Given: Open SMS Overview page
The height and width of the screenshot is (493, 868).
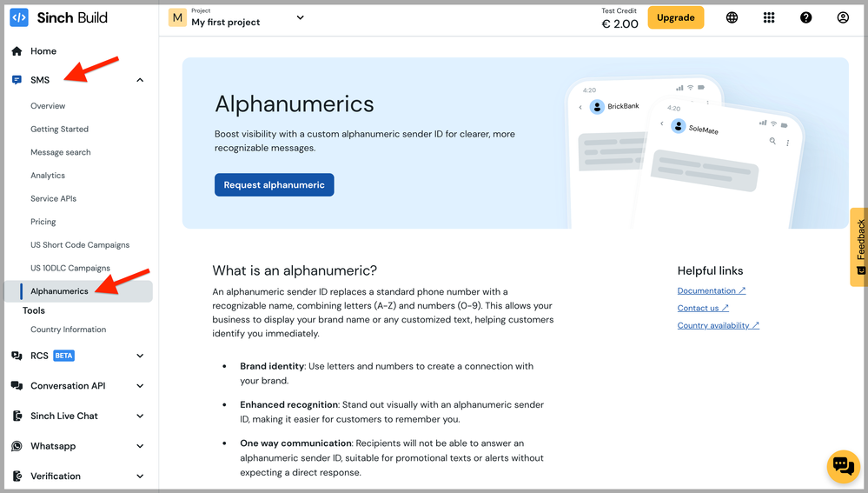Looking at the screenshot, I should [x=48, y=106].
